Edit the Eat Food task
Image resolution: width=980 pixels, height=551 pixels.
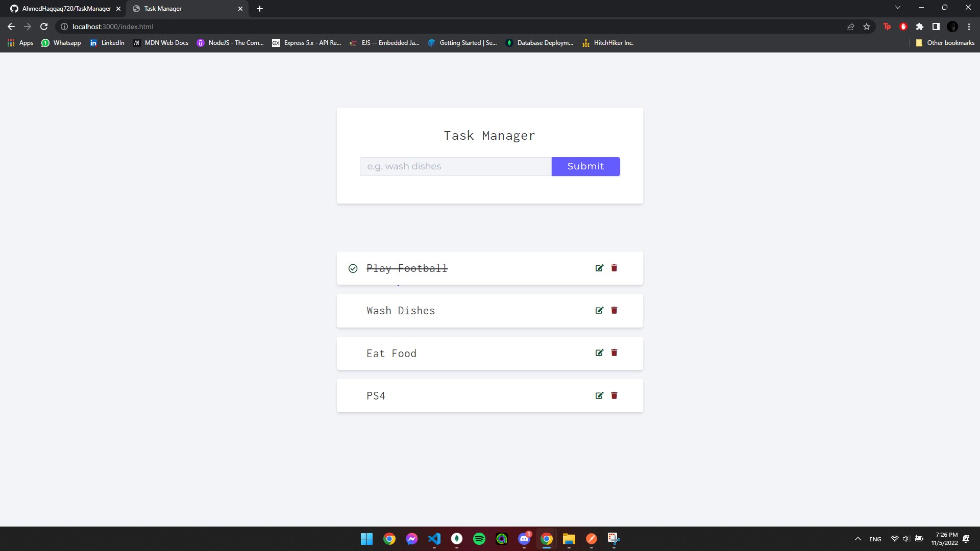point(599,353)
